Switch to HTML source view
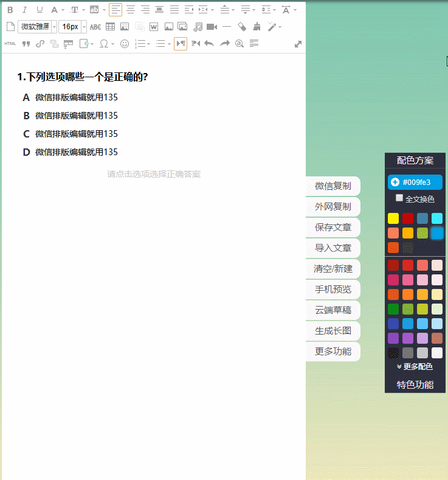 point(10,44)
